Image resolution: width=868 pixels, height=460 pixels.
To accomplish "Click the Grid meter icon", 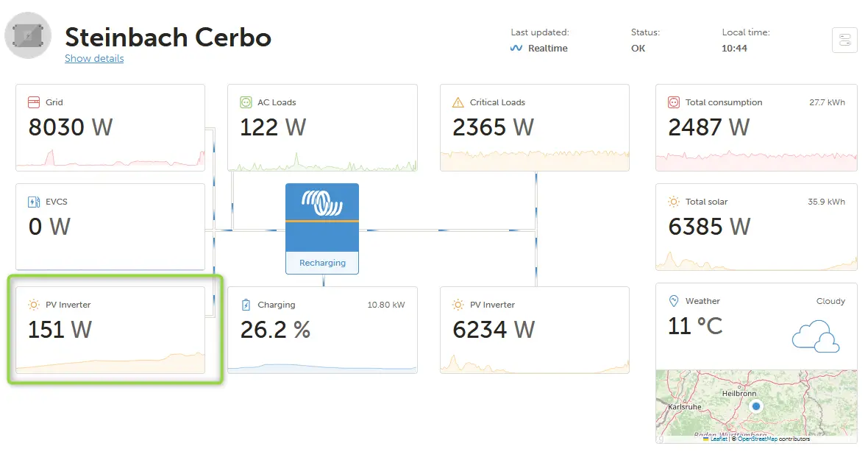I will (x=33, y=102).
